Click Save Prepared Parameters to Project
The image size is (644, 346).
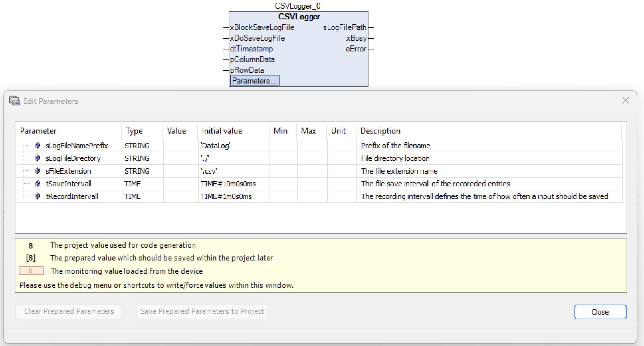click(x=202, y=312)
